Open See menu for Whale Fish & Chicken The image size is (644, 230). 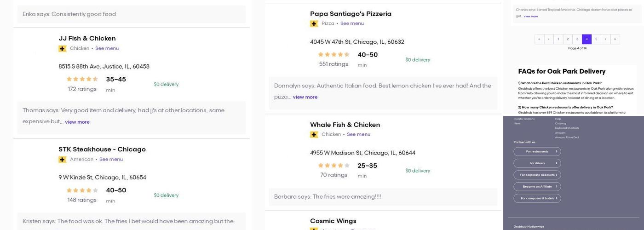(358, 134)
